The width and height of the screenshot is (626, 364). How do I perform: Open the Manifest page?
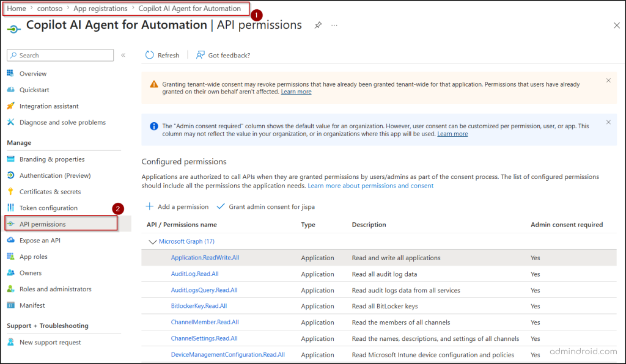coord(32,305)
